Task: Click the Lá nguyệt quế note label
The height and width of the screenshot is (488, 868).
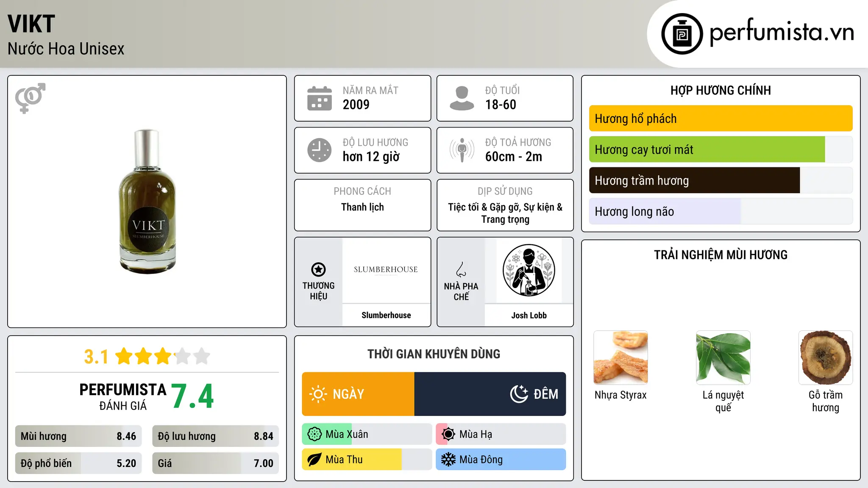Action: (723, 401)
